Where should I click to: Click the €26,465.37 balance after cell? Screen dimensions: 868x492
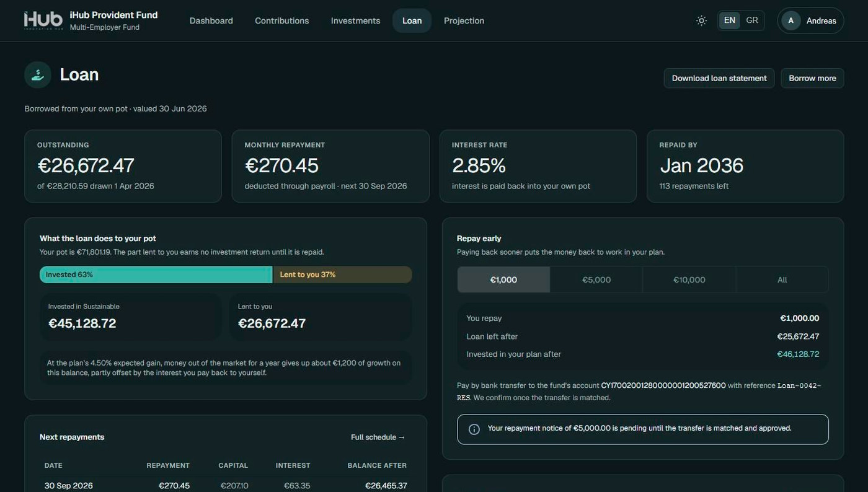point(386,486)
